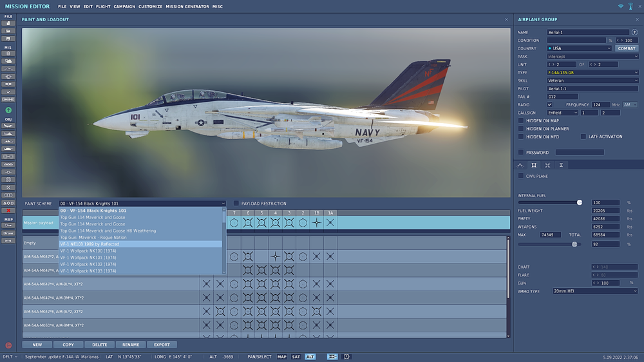
Task: Click the highlighted map mode icon beside ALT
Action: tap(332, 357)
